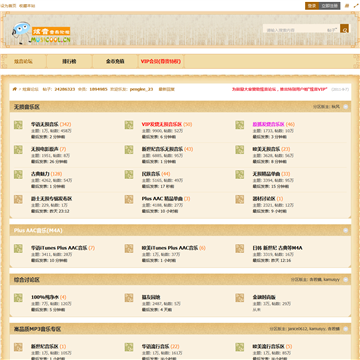Collapse the Plus AAC音乐(M4A) section
This screenshot has height=360, width=360.
click(x=346, y=230)
